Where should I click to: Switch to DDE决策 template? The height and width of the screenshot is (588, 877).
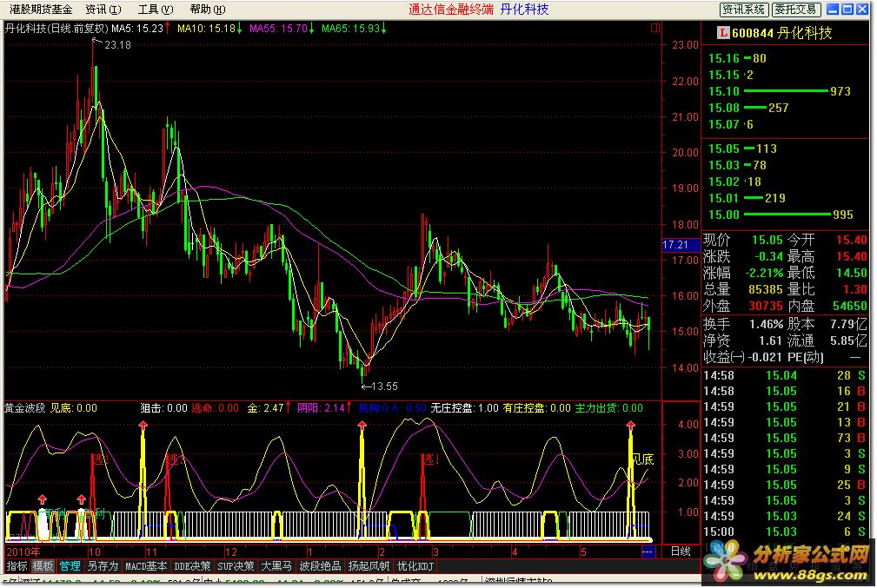[192, 566]
